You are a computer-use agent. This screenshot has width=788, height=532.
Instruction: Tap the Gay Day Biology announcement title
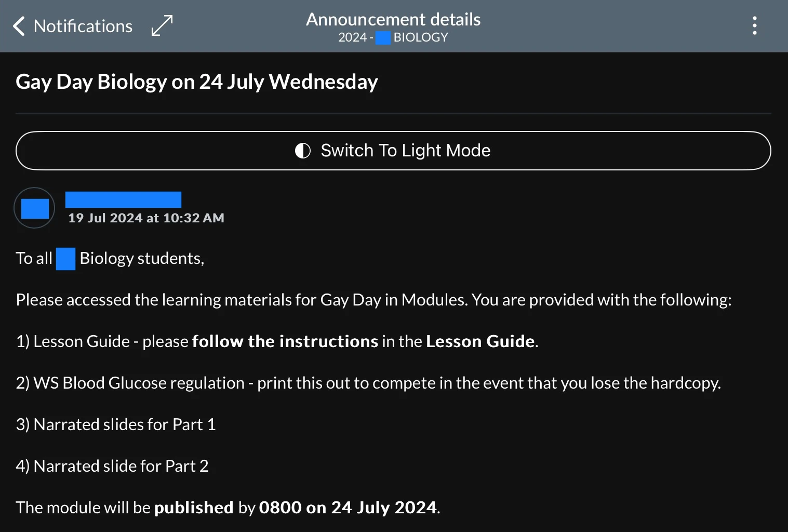point(197,82)
